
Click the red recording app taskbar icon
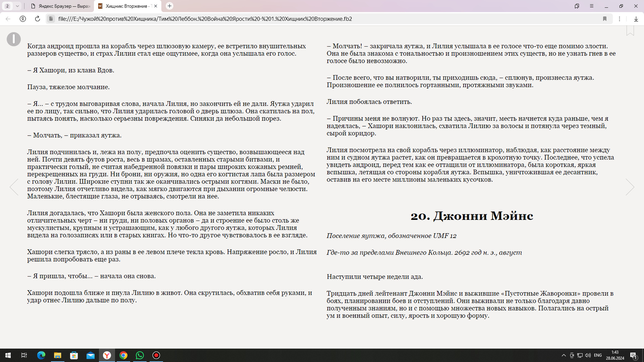point(156,355)
